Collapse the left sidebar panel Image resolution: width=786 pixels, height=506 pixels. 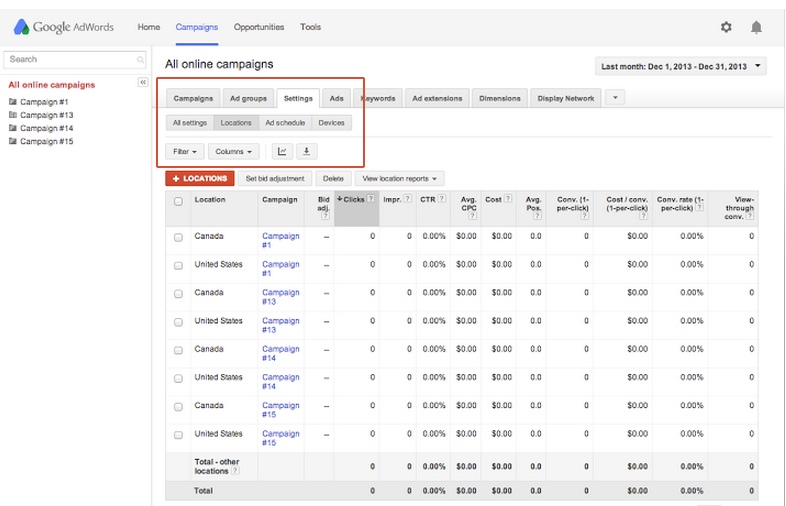(143, 82)
